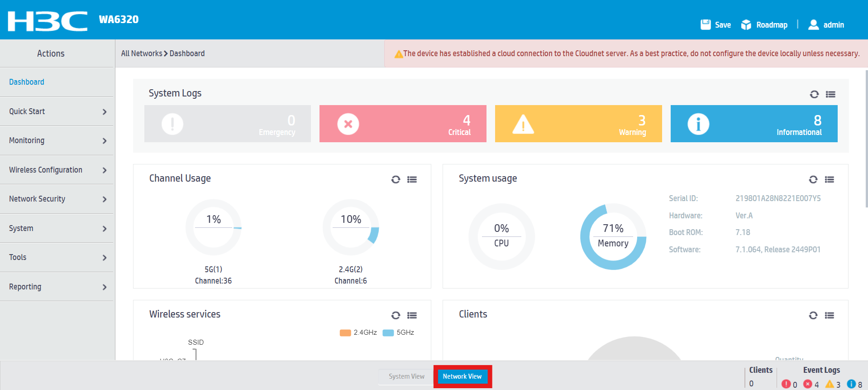Screen dimensions: 868x390
Task: Refresh the System usage panel
Action: 813,179
